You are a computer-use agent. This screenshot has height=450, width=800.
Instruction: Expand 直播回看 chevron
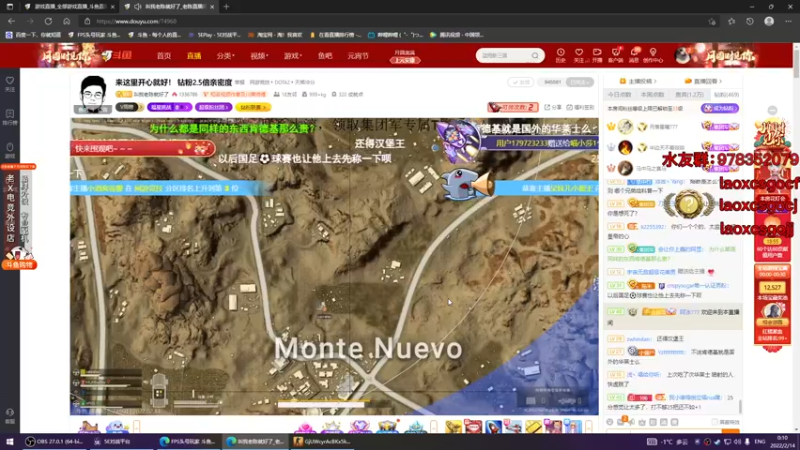(x=720, y=81)
